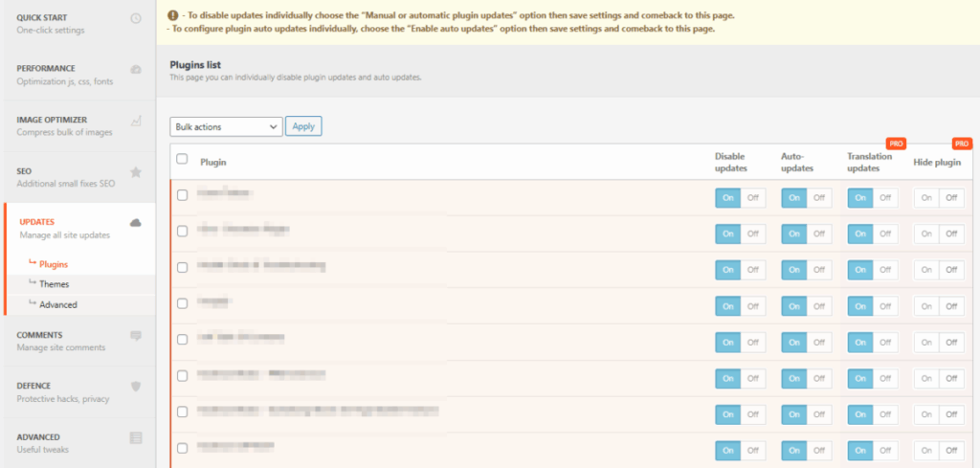Tick the select-all checkbox in Plugin header
This screenshot has height=468, width=980.
click(182, 160)
